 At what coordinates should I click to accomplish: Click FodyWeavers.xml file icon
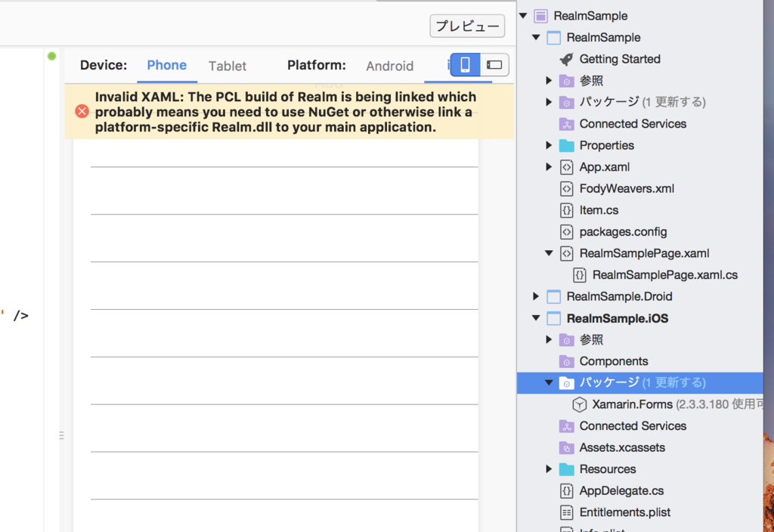pyautogui.click(x=567, y=188)
